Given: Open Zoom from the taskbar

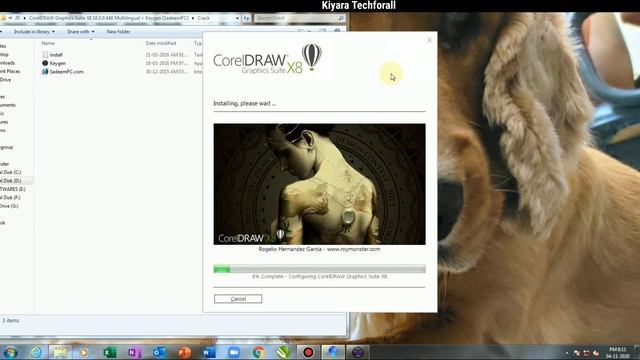Looking at the screenshot, I should [234, 352].
